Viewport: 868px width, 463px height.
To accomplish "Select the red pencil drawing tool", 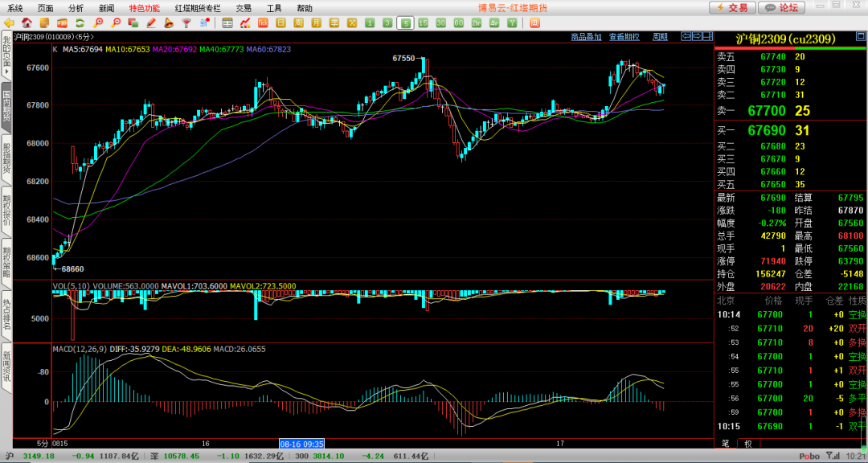I will point(150,23).
